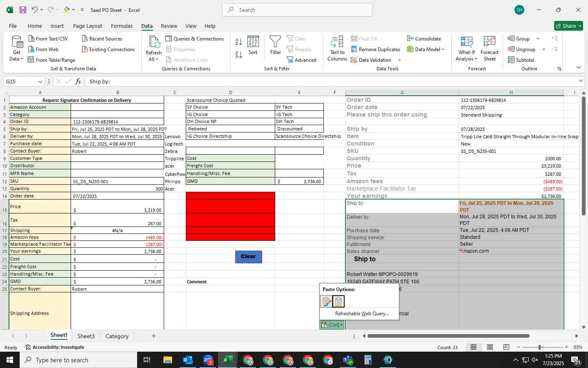Click the taskbar search box

coord(78,360)
